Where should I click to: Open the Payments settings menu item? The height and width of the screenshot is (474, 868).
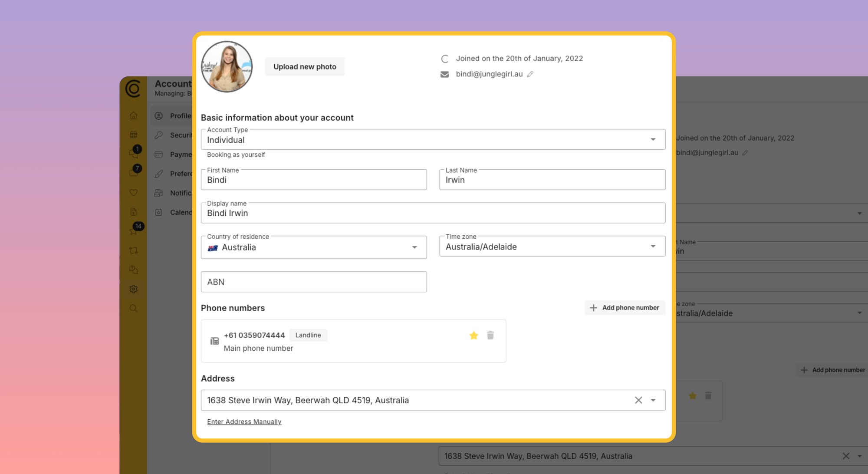click(173, 155)
